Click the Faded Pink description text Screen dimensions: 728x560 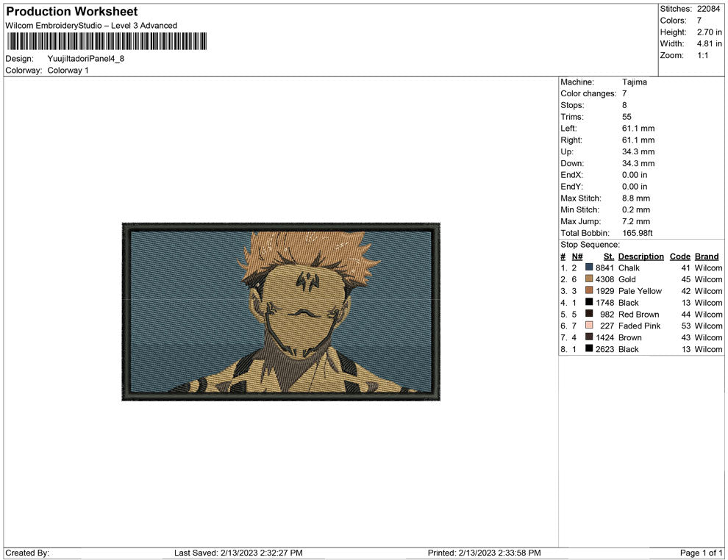coord(639,326)
